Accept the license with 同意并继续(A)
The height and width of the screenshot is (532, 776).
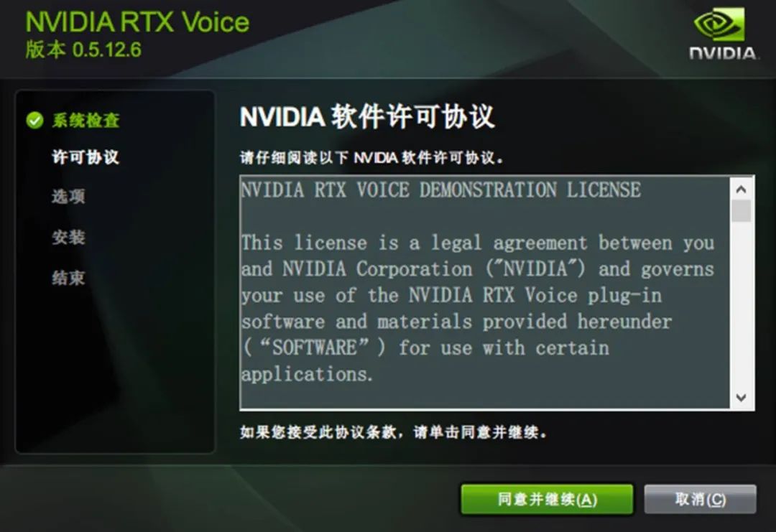tap(547, 500)
